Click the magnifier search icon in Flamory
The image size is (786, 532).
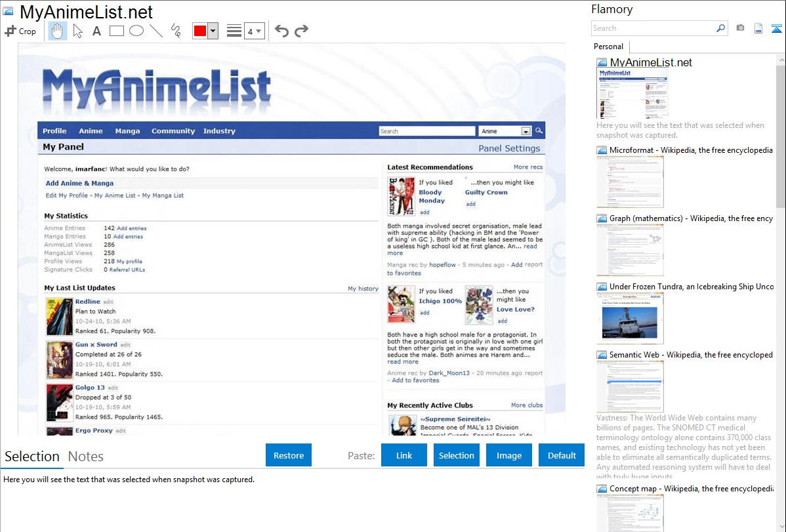(721, 28)
